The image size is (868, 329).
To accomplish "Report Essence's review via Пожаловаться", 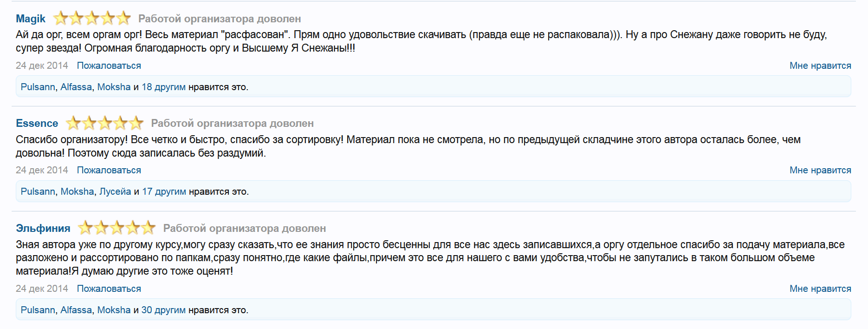I will pos(109,170).
